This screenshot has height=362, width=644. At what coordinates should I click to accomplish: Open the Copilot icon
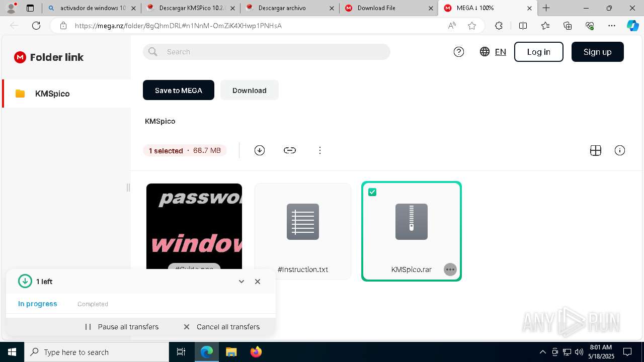(x=632, y=26)
